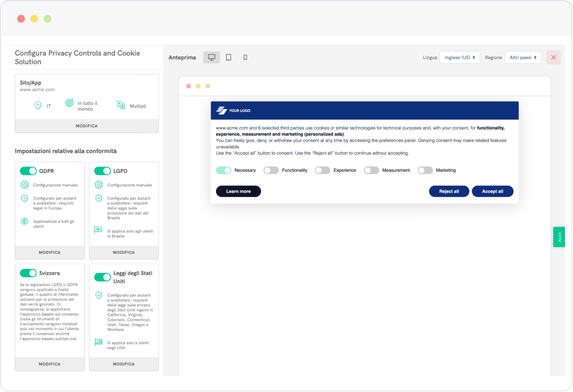Image resolution: width=573 pixels, height=392 pixels.
Task: Switch preview to tablet view icon
Action: tap(228, 57)
